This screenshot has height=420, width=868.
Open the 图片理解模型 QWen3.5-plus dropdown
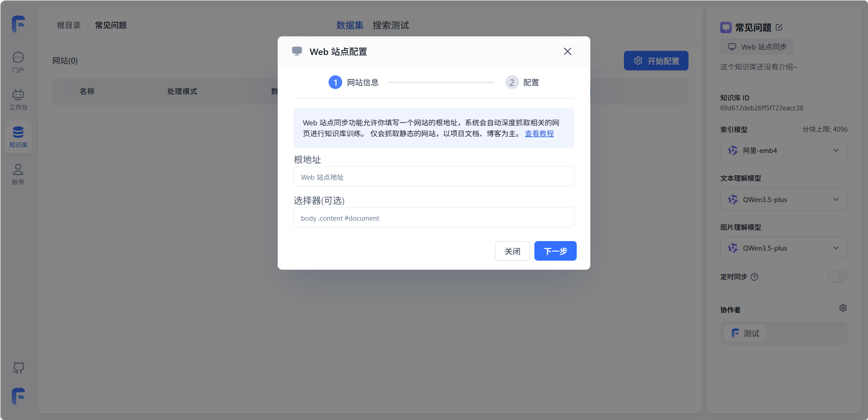(783, 248)
